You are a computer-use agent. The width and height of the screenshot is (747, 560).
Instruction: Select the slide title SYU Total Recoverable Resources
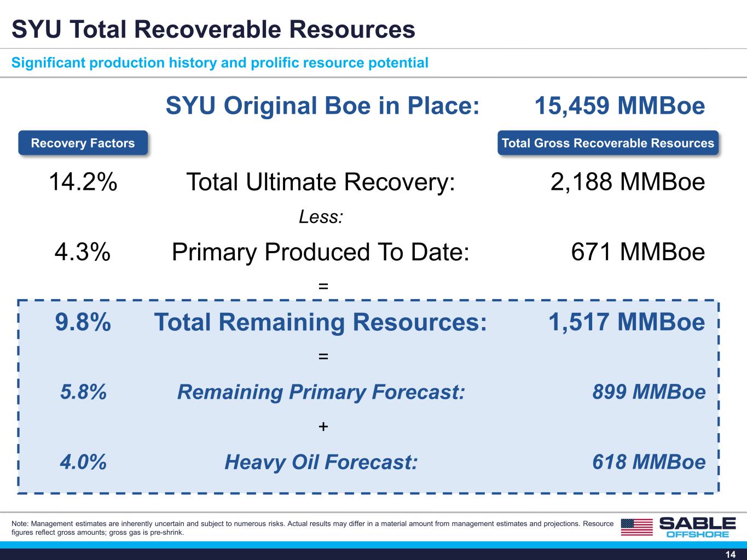coord(213,30)
